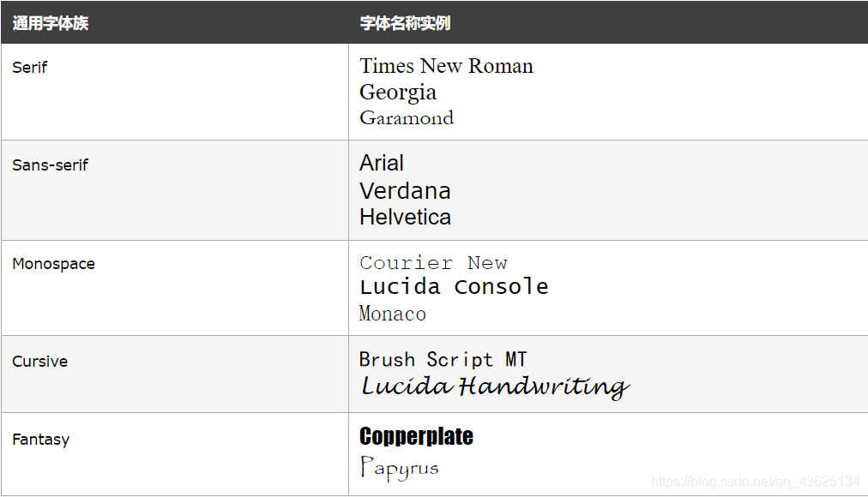Image resolution: width=868 pixels, height=497 pixels.
Task: Click the Lucida Console font sample
Action: point(454,286)
